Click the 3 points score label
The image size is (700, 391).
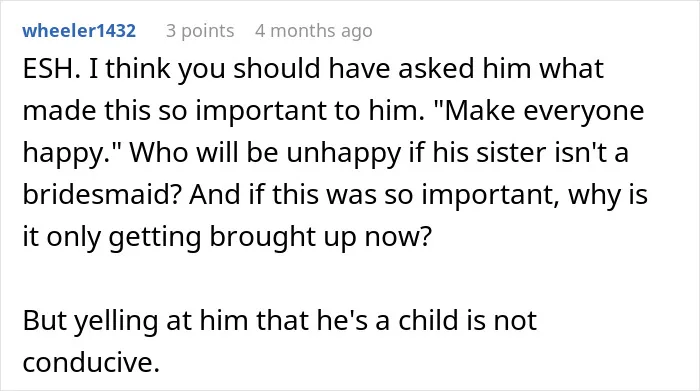click(200, 31)
